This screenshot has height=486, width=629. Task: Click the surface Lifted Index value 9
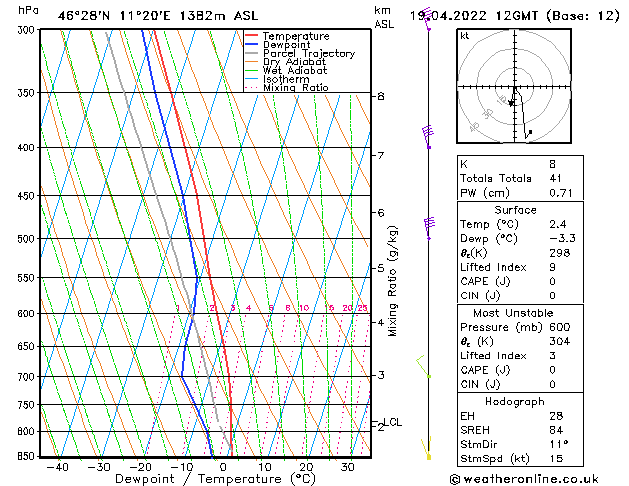coord(553,267)
